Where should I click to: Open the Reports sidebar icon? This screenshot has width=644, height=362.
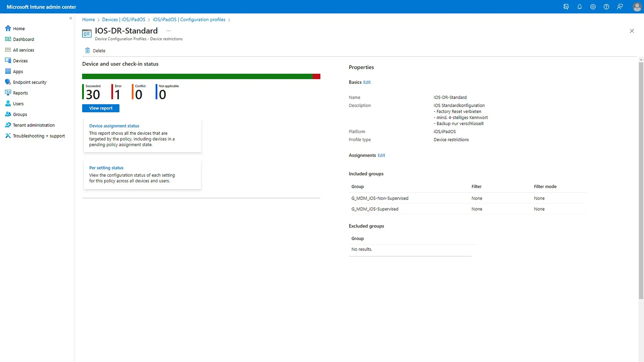8,93
